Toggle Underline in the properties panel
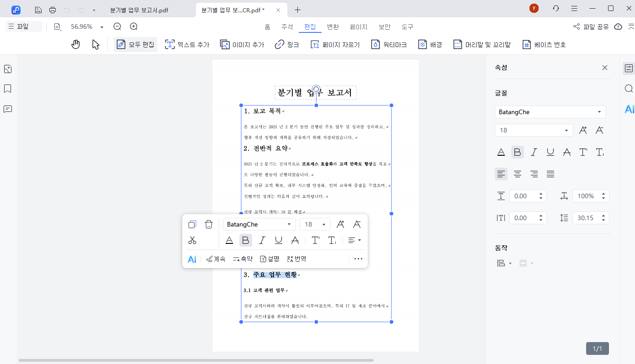 click(550, 152)
